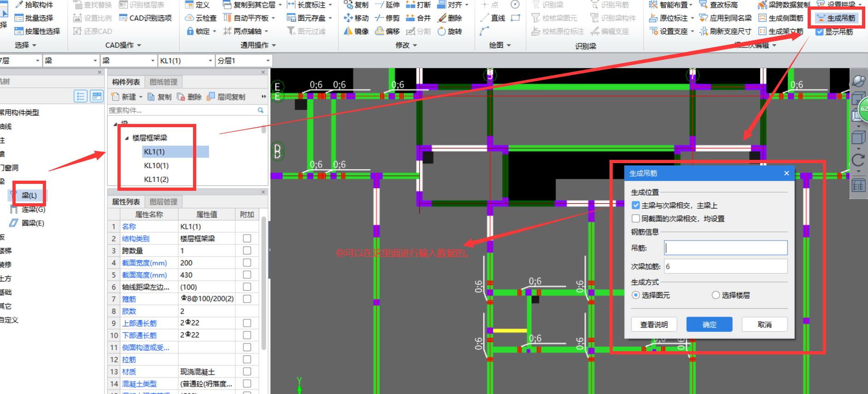Click the 偏移 offset tool
Viewport: 868px width, 394px height.
click(387, 31)
